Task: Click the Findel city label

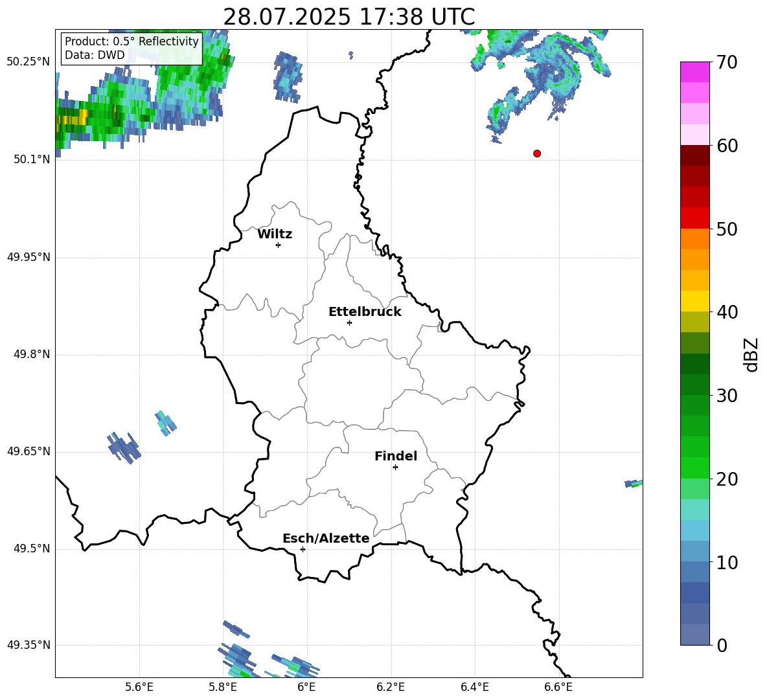Action: coord(396,456)
